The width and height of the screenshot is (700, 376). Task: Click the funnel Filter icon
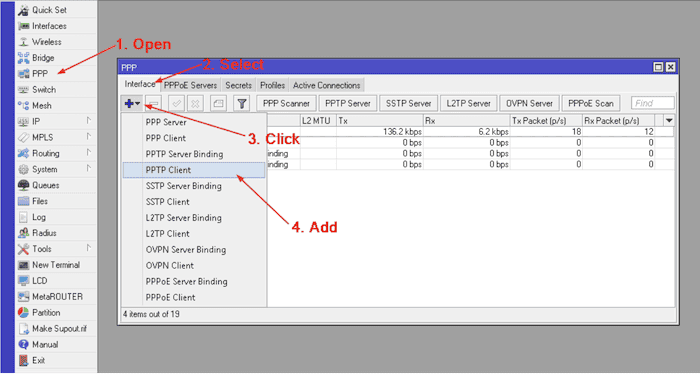click(242, 103)
